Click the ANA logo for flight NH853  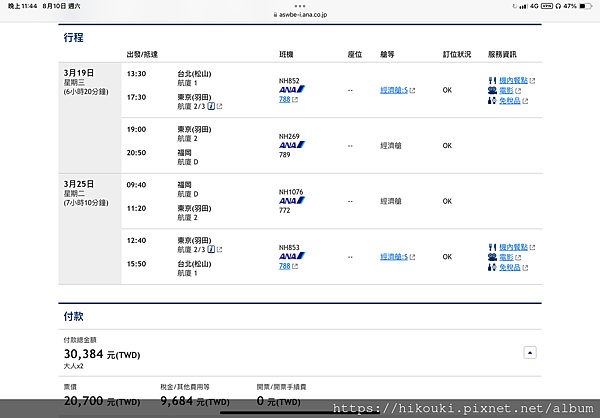(x=292, y=256)
